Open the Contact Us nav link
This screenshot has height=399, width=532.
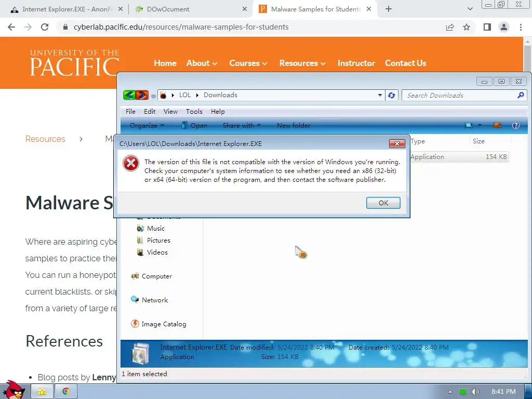405,63
